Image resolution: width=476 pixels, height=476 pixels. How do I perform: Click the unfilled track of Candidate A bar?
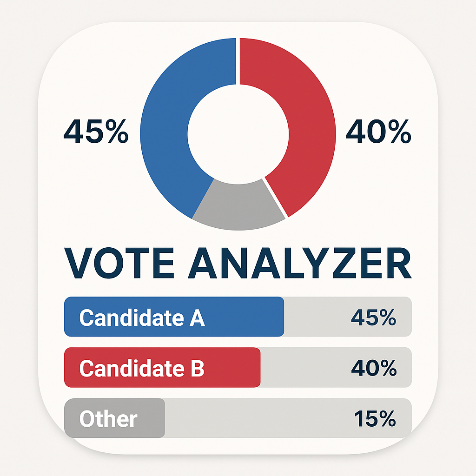tap(316, 317)
